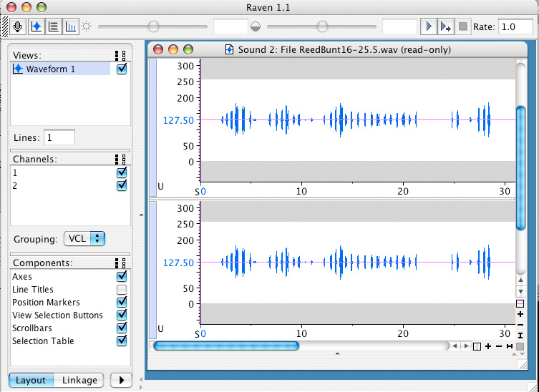This screenshot has width=539, height=392.
Task: Click the vertical scrollbar down arrow
Action: [x=520, y=292]
